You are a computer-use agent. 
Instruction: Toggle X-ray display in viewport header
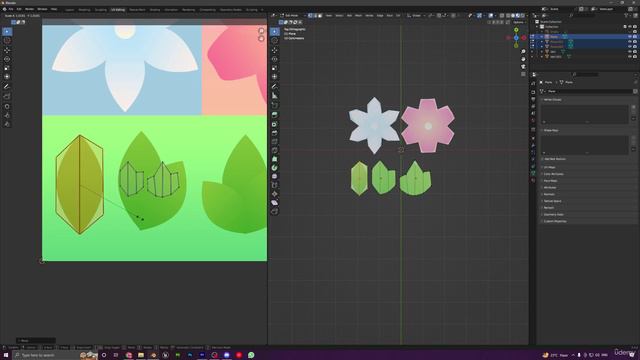(502, 16)
